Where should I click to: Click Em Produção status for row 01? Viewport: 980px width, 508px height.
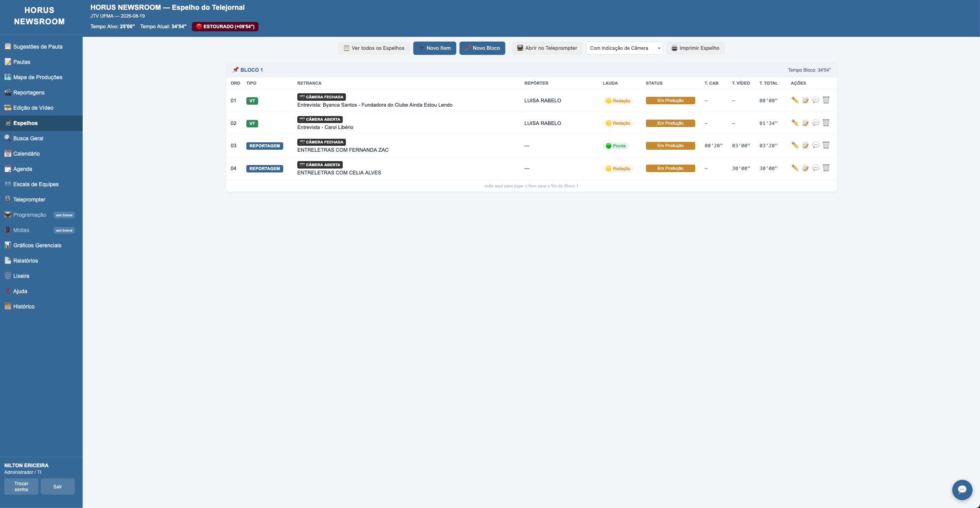670,101
